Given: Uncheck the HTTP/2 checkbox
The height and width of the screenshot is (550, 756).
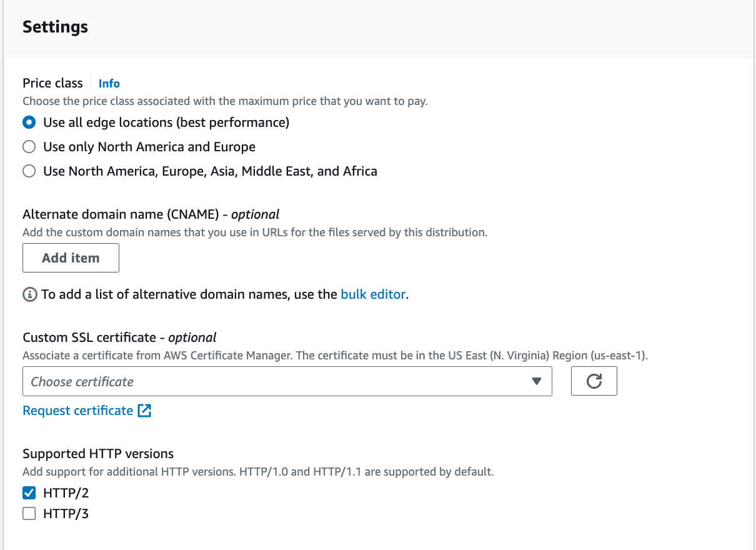Looking at the screenshot, I should click(29, 493).
